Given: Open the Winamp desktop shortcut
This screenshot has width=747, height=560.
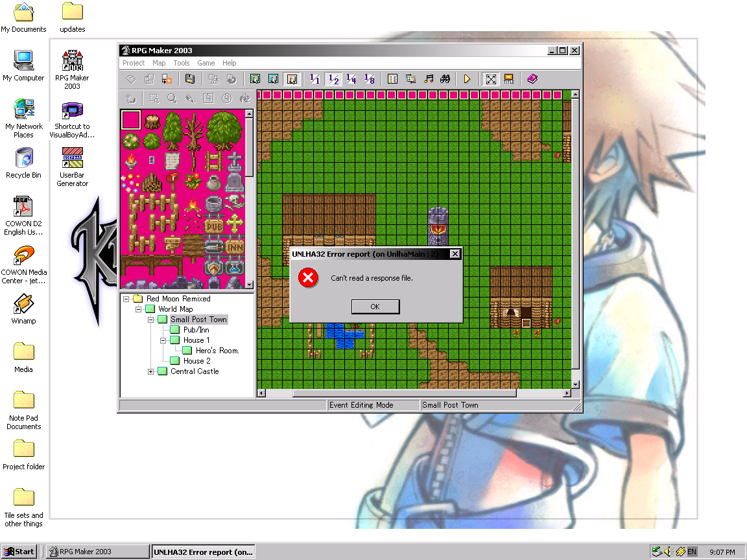Looking at the screenshot, I should coord(23,309).
